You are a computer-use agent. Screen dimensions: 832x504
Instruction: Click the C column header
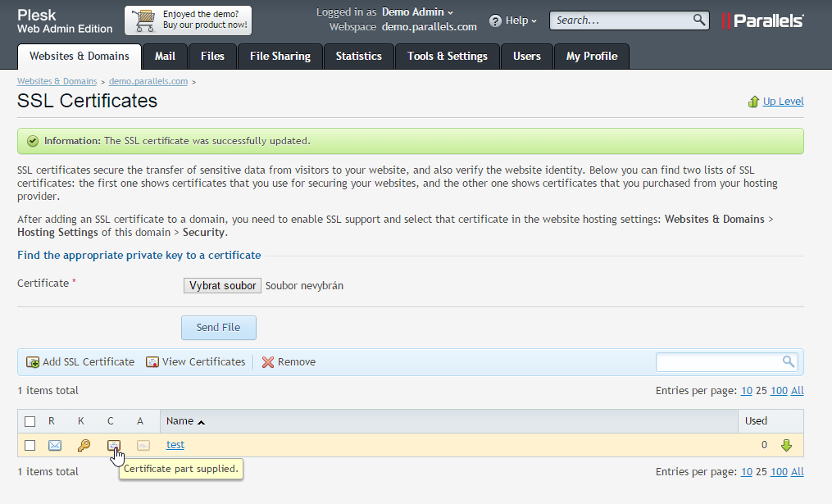click(x=111, y=421)
